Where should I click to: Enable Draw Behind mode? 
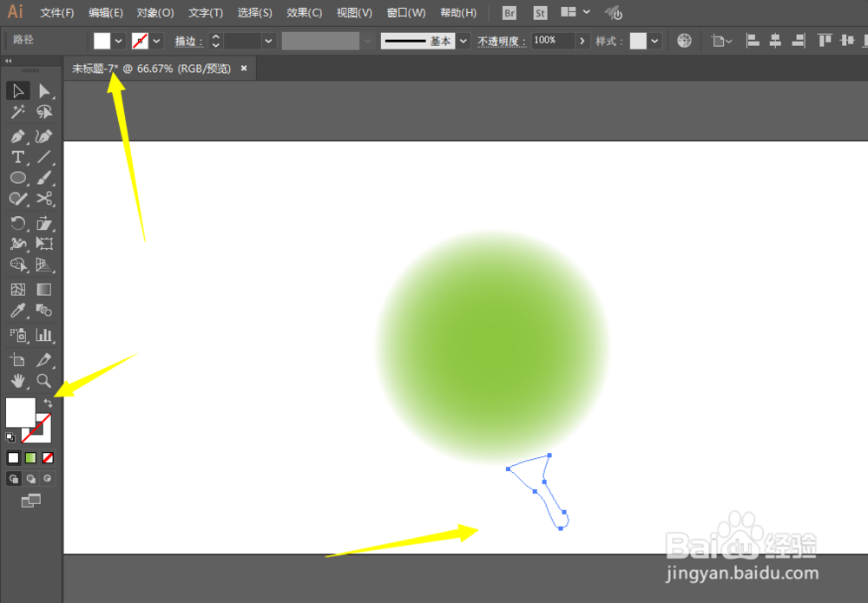pos(31,479)
